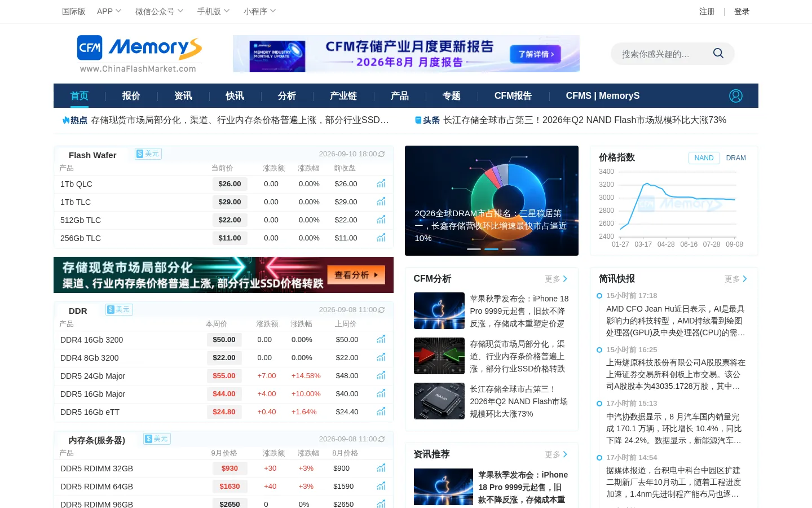Viewport: 812px width, 508px height.
Task: Open DRAM market share carousel image
Action: click(492, 200)
